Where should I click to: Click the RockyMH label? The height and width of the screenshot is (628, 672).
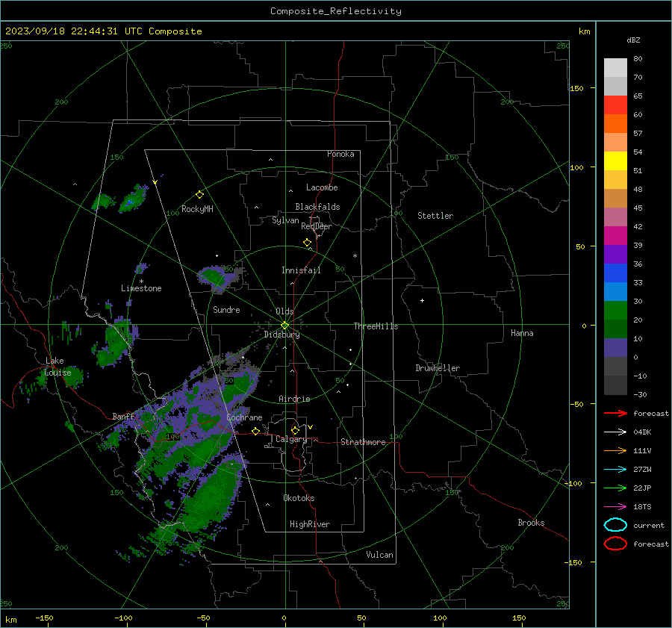click(x=197, y=209)
